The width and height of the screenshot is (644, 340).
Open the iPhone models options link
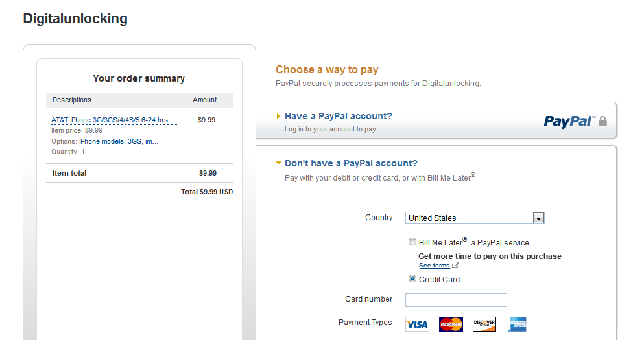[x=119, y=141]
